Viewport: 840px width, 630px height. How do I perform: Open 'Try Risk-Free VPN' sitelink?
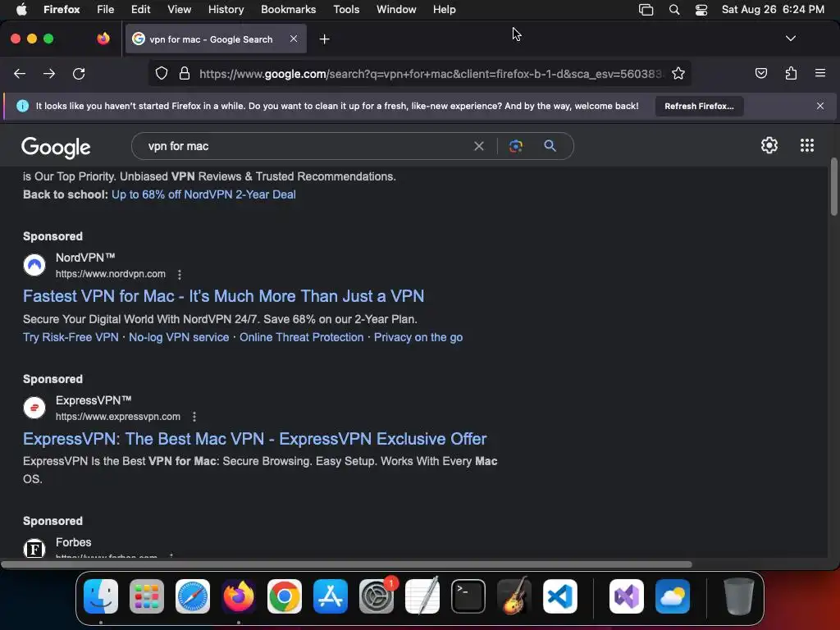[x=71, y=337]
